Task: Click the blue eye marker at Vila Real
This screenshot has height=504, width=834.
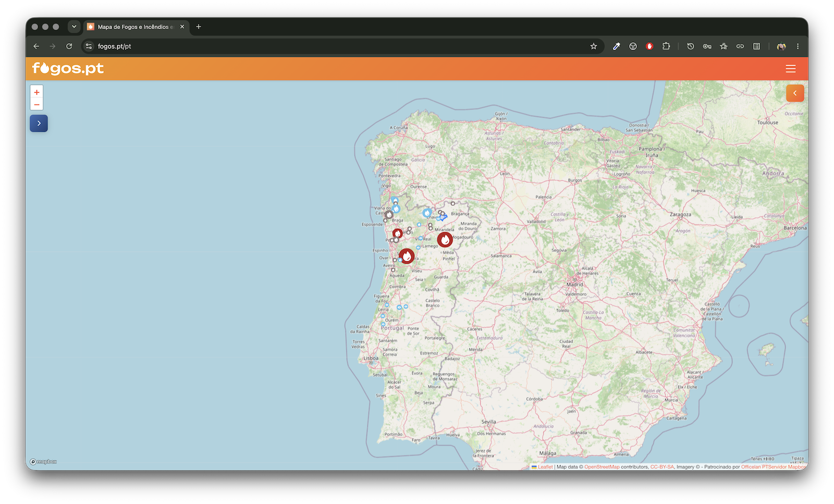Action: pyautogui.click(x=421, y=238)
